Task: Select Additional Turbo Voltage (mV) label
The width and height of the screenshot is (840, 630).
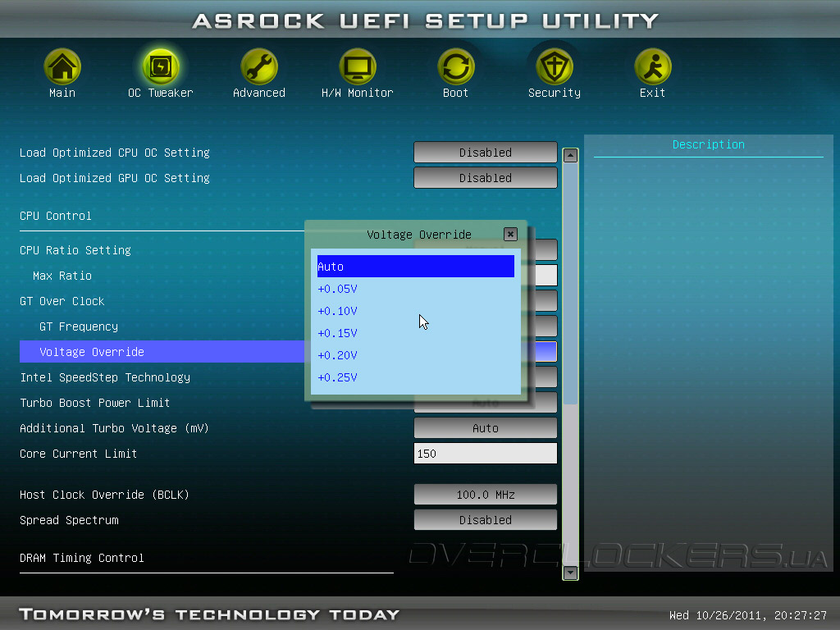Action: point(114,428)
